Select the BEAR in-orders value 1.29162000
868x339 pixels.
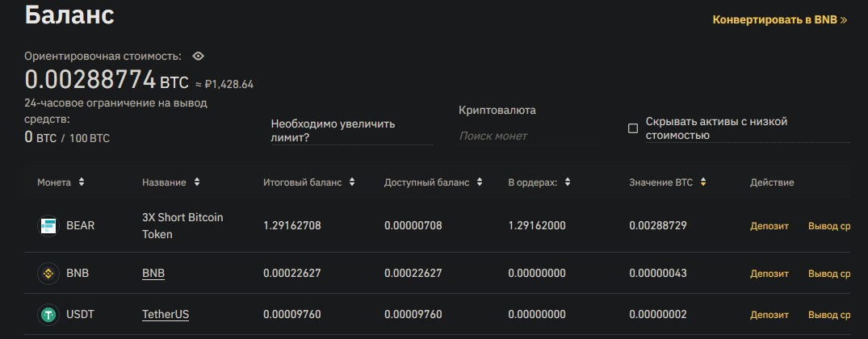[537, 226]
